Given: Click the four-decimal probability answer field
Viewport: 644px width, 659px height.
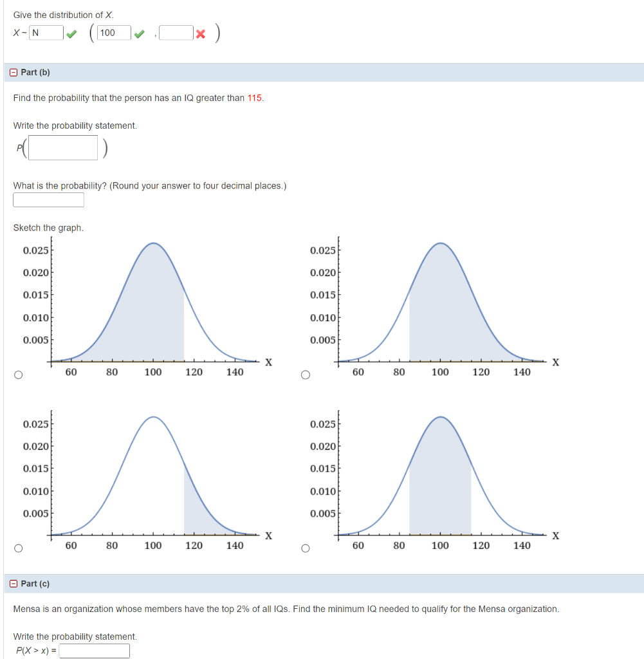Looking at the screenshot, I should pyautogui.click(x=48, y=200).
